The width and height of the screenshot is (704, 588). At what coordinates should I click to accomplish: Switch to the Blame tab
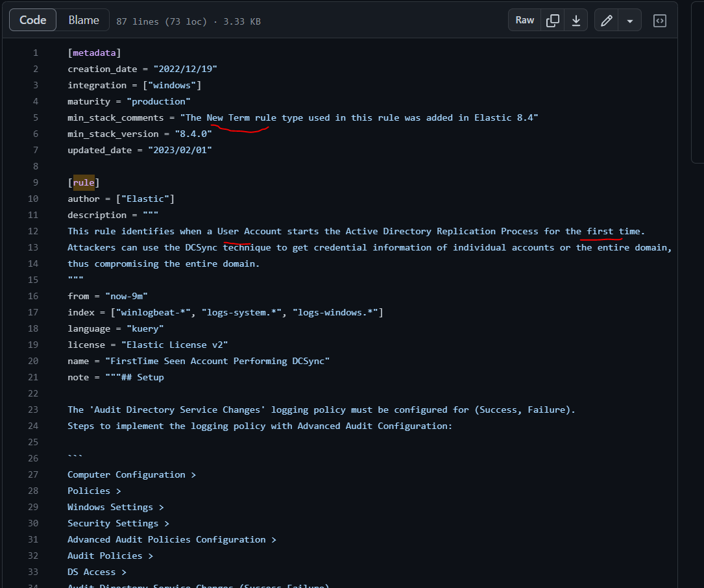tap(82, 19)
